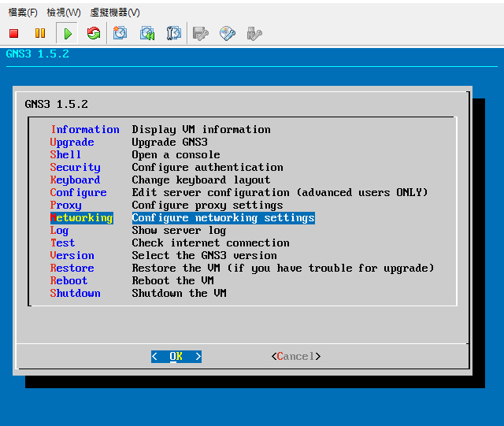
Task: Choose the Proxy entry
Action: [66, 205]
